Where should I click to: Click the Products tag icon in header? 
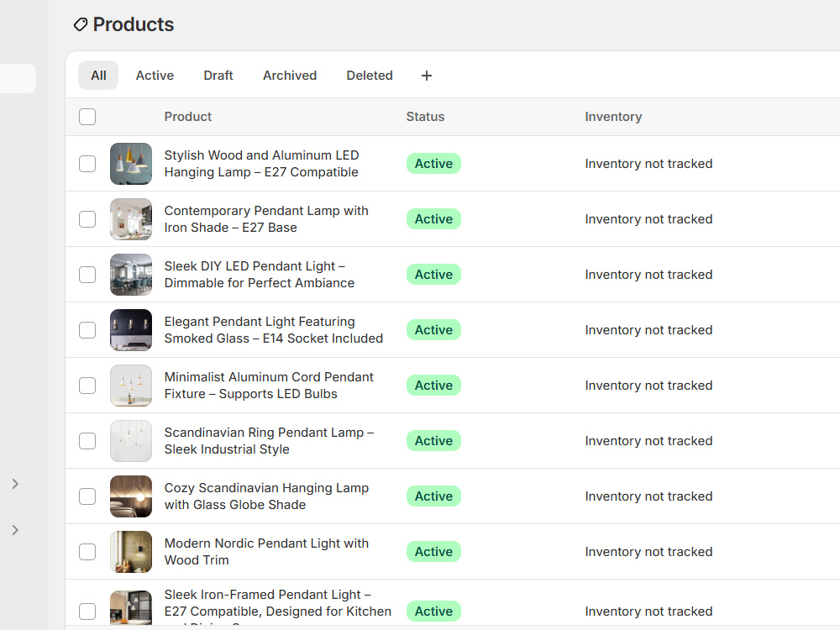pos(81,24)
